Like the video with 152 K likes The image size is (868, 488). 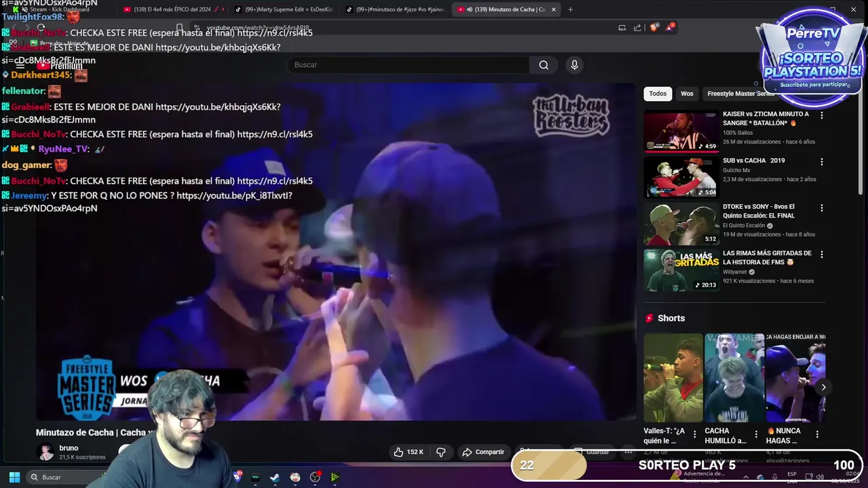[409, 452]
